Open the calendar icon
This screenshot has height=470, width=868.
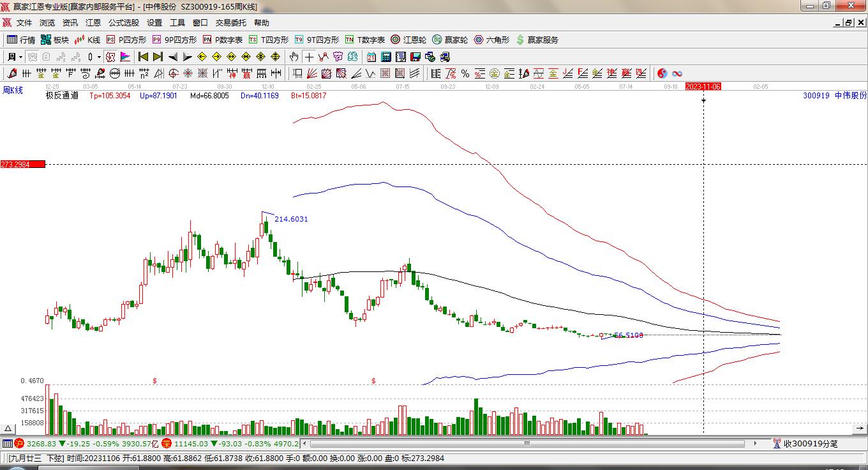coord(371,57)
